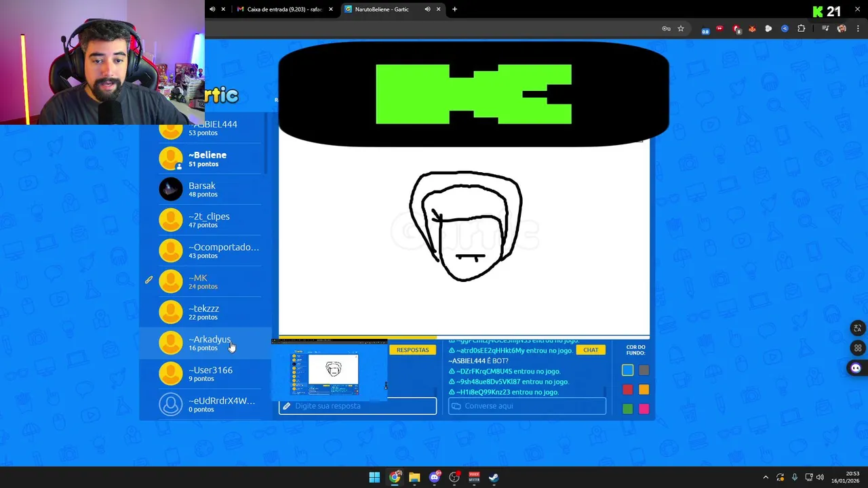Viewport: 868px width, 488px height.
Task: Click the purple Discord overlay icon
Action: pos(856,368)
